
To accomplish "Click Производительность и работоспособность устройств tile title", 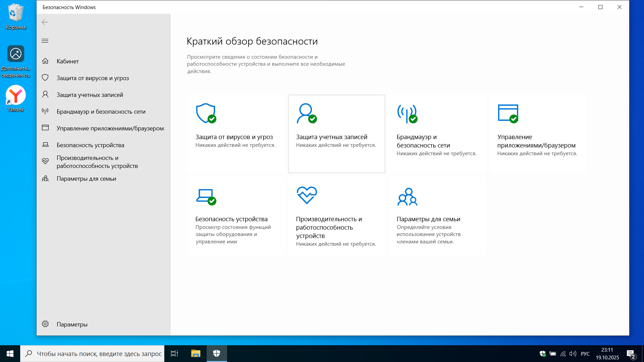I will [329, 227].
